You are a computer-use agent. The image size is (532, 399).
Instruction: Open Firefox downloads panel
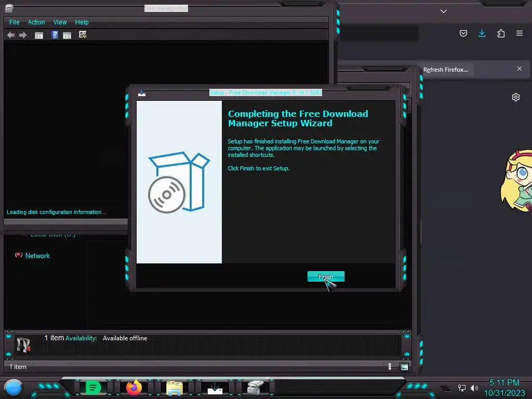point(482,33)
